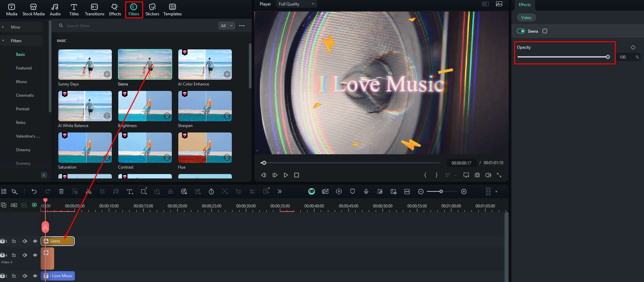Click the timeline zoom slider handle
This screenshot has width=644, height=282.
441,192
